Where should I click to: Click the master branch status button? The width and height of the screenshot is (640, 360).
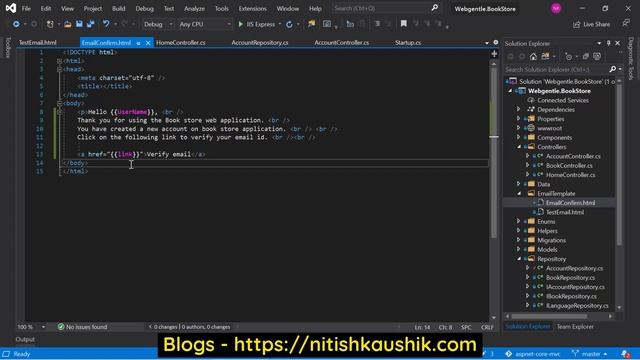(x=589, y=354)
